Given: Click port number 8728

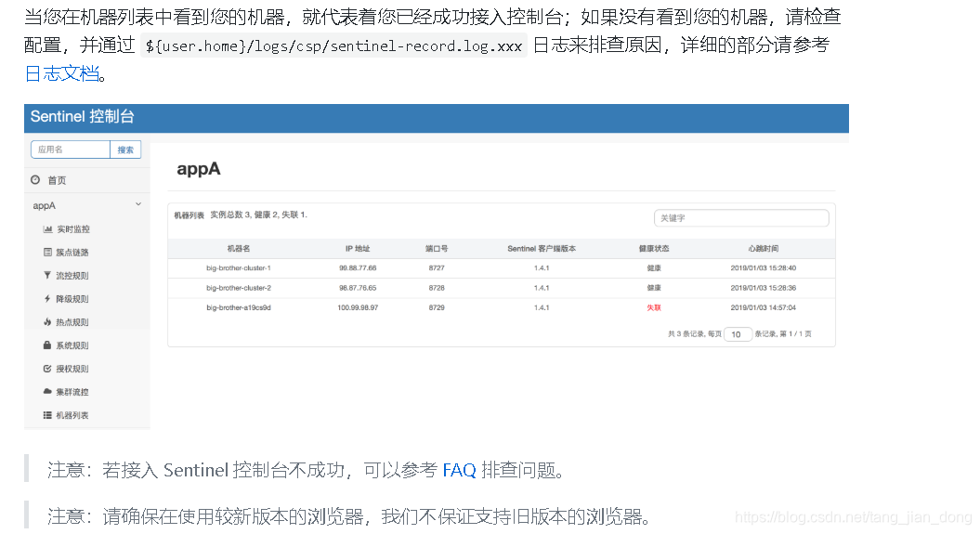Looking at the screenshot, I should 437,288.
